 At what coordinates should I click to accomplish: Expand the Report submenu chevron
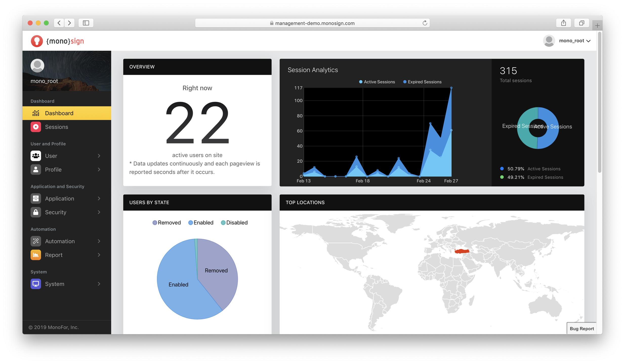(99, 255)
